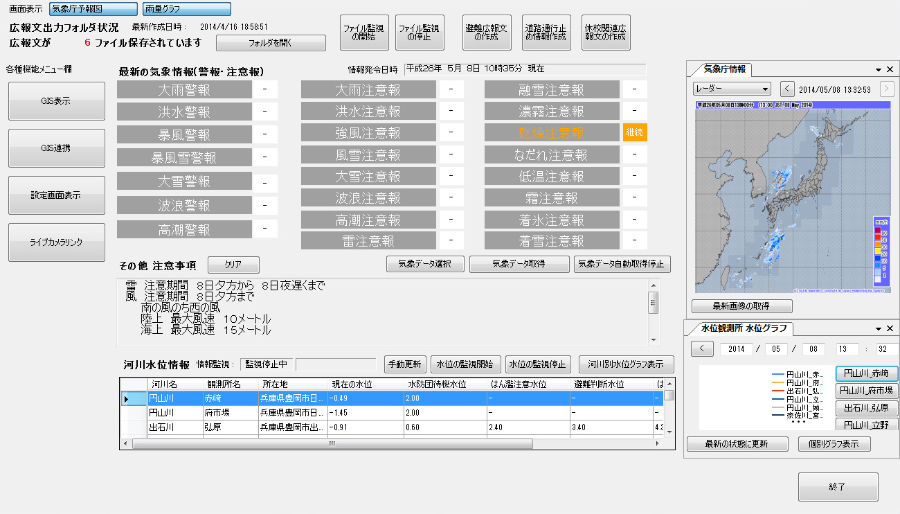
Task: Click 休校関連広報文の作成 button
Action: click(606, 32)
